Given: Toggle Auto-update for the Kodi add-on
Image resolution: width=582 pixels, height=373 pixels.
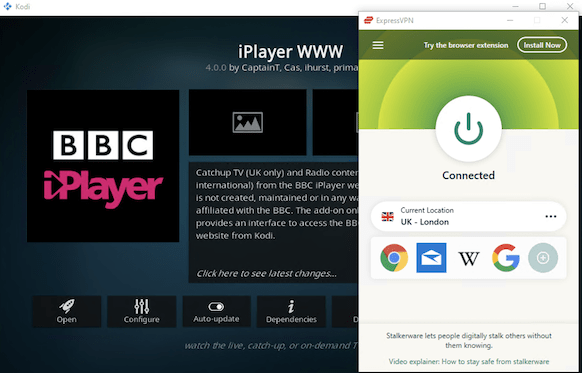Looking at the screenshot, I should click(216, 312).
